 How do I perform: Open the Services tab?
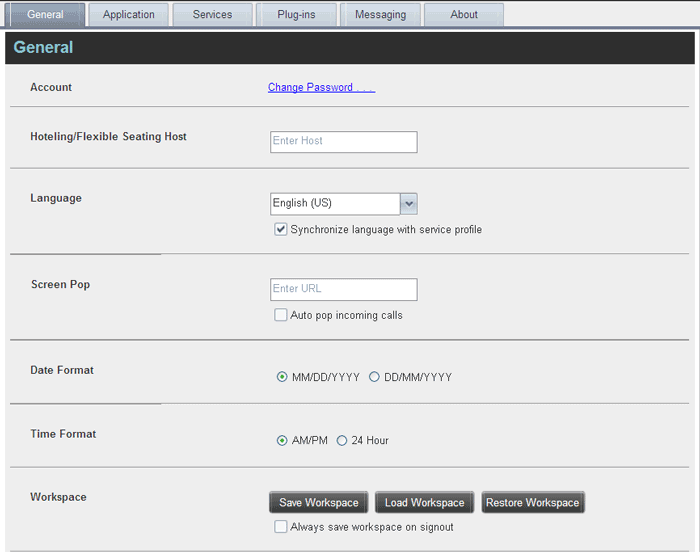click(x=212, y=15)
